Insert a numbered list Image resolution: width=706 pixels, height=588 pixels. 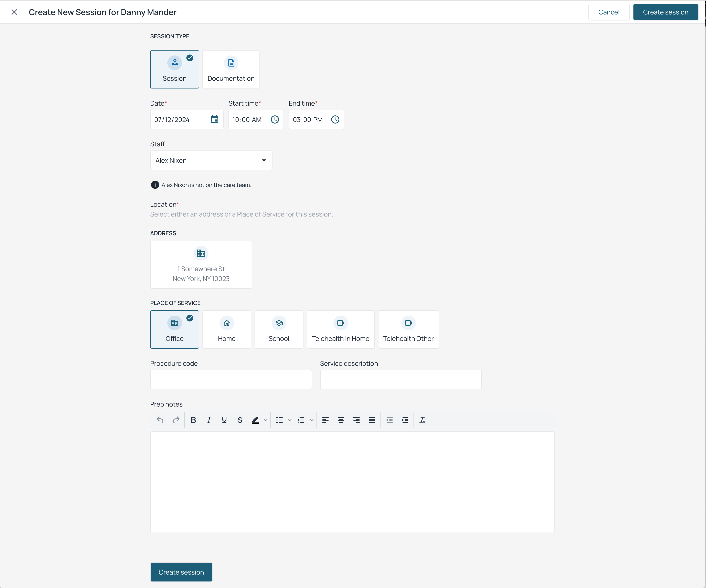(x=301, y=420)
